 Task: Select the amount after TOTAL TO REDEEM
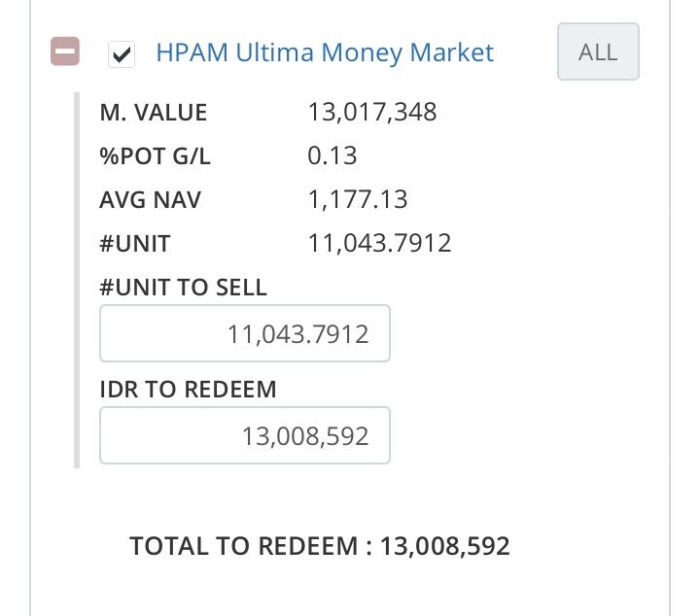pyautogui.click(x=445, y=546)
